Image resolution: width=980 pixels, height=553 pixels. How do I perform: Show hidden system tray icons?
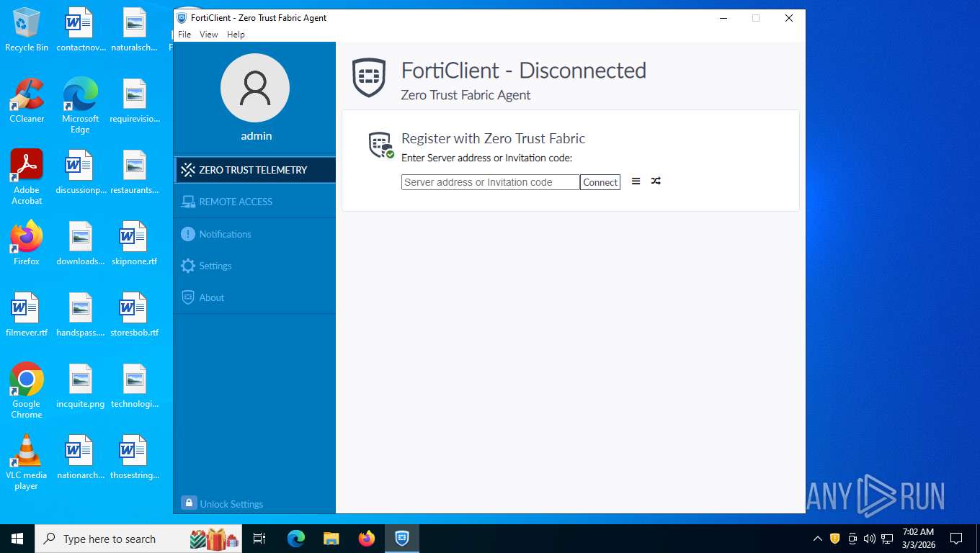point(817,539)
